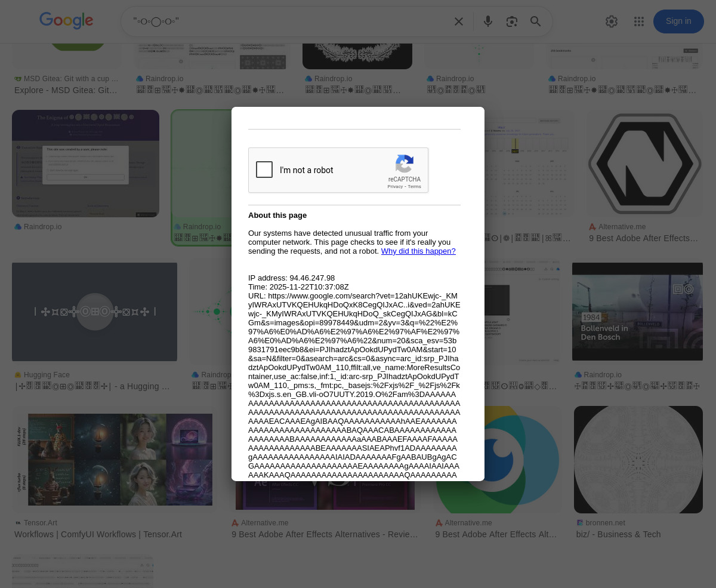Open Explore - MSD Gitea result title
This screenshot has height=588, width=716.
[66, 90]
